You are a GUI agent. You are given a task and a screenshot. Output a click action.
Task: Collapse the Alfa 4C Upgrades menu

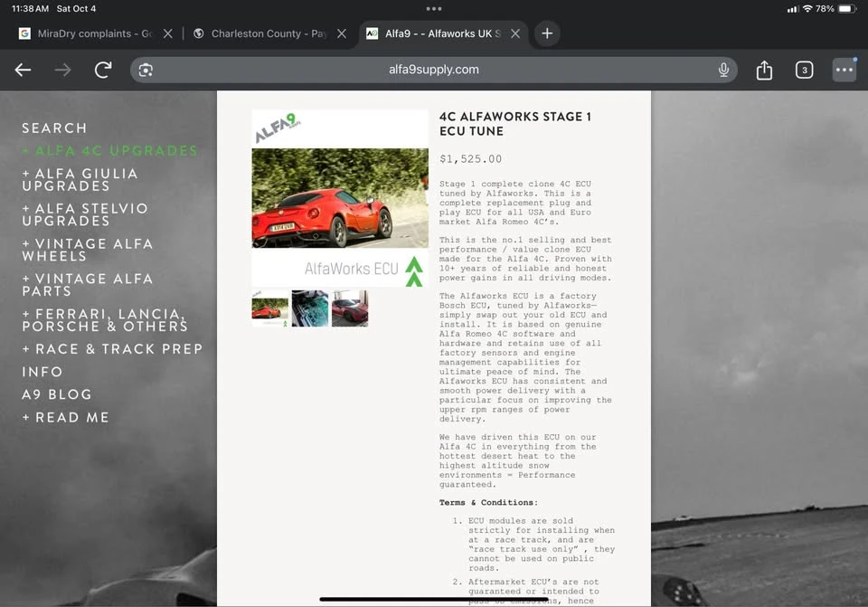109,151
